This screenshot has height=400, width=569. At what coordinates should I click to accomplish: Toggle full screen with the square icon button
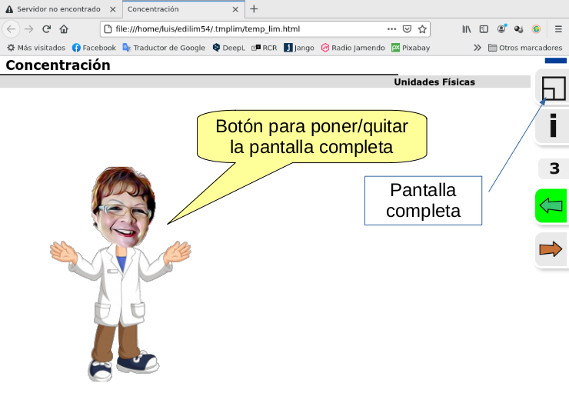point(553,88)
